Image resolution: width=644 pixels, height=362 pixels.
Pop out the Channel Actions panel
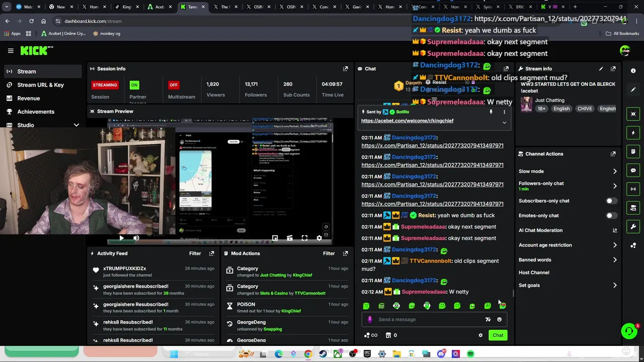[x=613, y=154]
